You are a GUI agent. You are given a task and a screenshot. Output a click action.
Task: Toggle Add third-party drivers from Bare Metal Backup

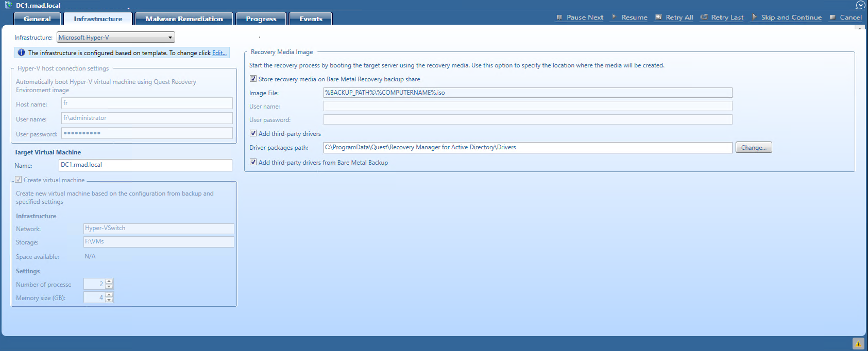tap(253, 162)
